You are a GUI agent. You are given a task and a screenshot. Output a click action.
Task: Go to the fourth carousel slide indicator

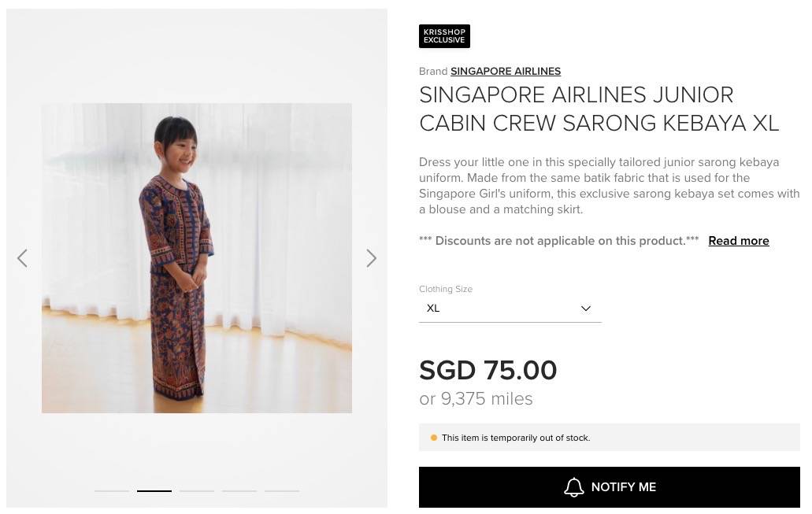coord(239,490)
